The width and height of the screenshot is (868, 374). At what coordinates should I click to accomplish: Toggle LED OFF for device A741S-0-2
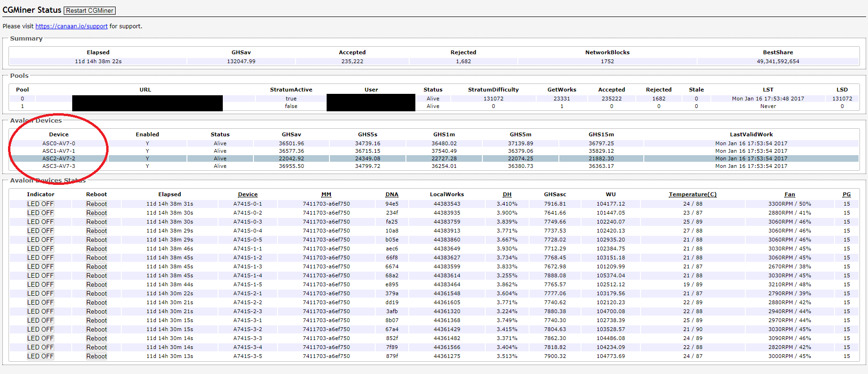tap(40, 213)
